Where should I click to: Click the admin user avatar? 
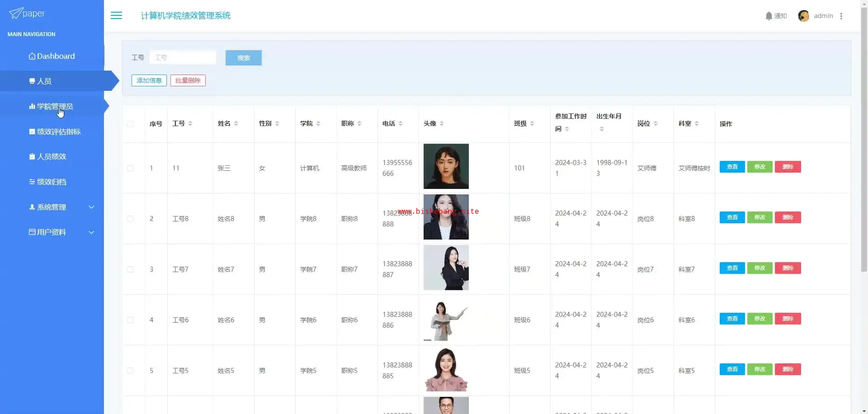click(x=803, y=16)
